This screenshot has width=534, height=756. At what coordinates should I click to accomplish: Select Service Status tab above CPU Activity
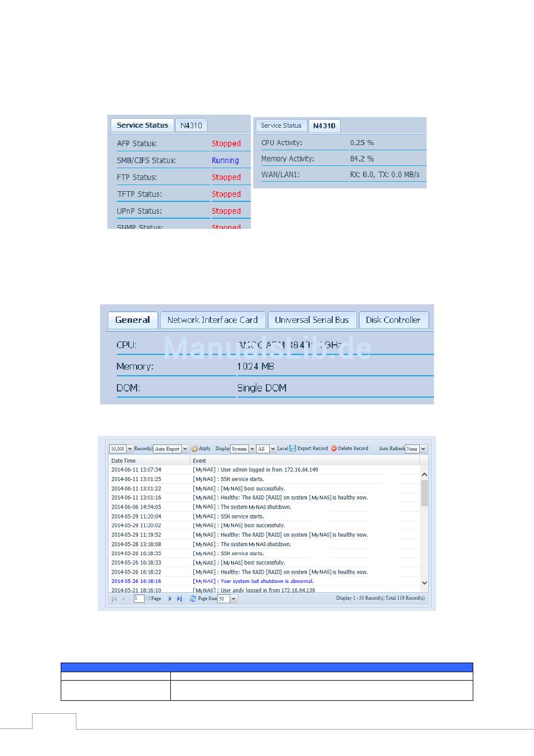coord(281,125)
